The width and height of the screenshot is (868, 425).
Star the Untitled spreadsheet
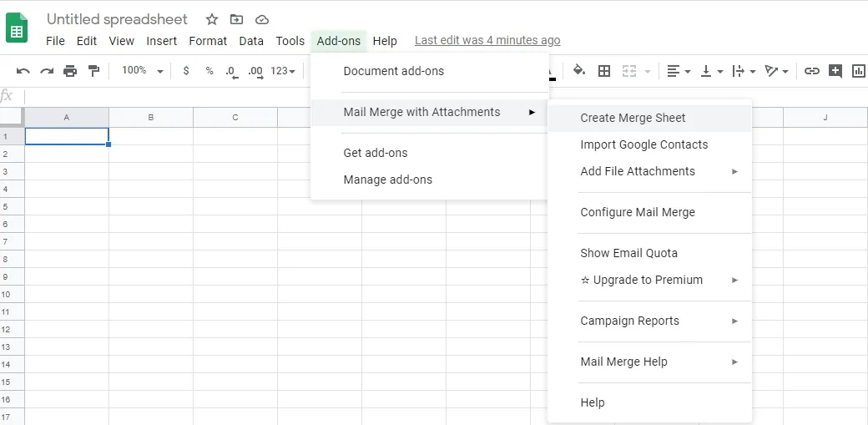click(211, 19)
